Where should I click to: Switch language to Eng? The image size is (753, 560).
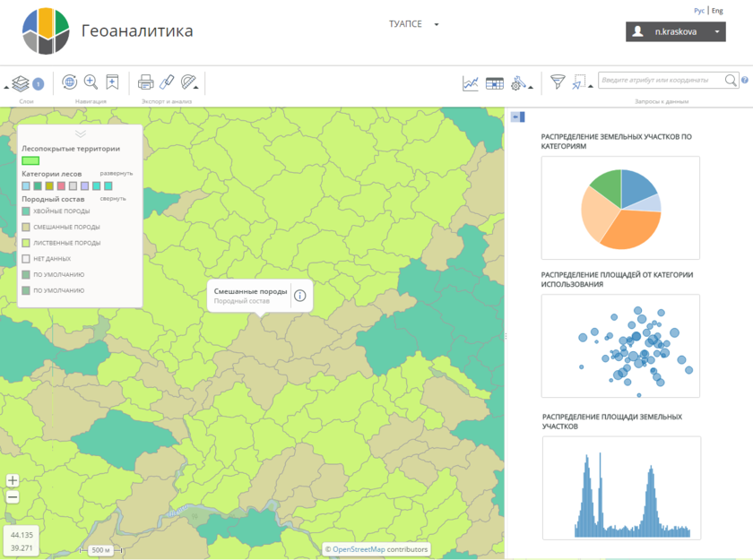718,11
